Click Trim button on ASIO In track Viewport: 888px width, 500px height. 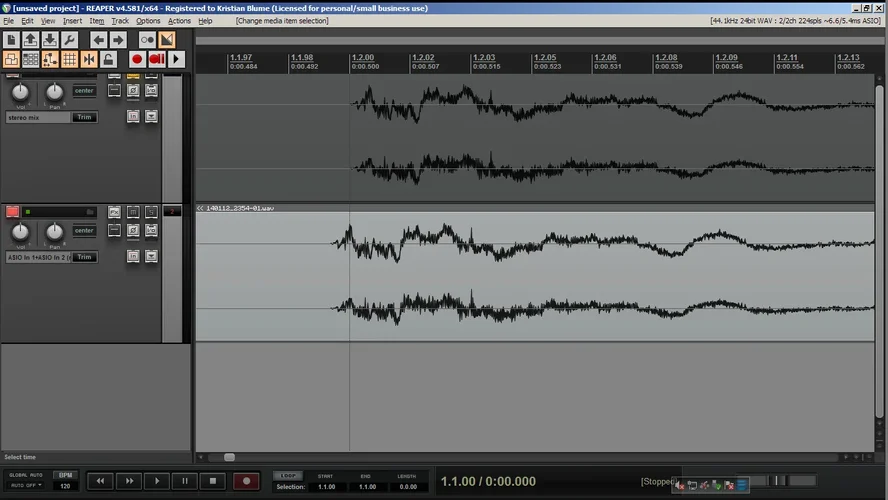coord(85,257)
